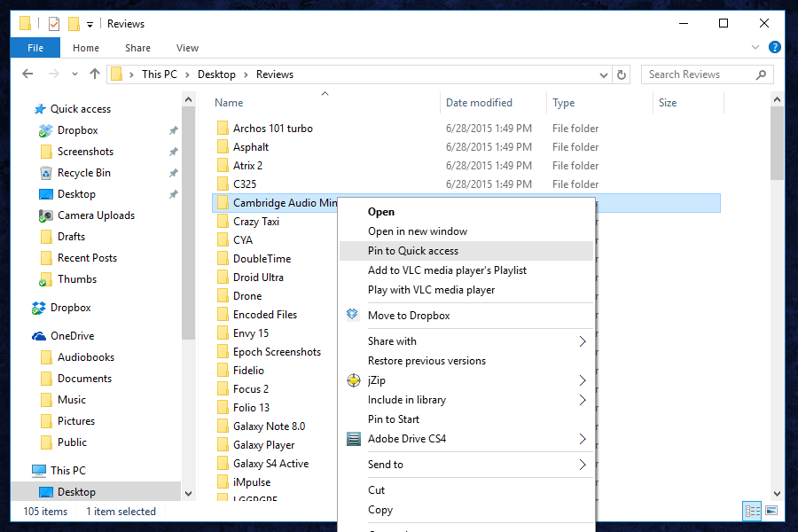The width and height of the screenshot is (798, 532).
Task: Unpin Screenshots using its pin icon
Action: tap(174, 151)
